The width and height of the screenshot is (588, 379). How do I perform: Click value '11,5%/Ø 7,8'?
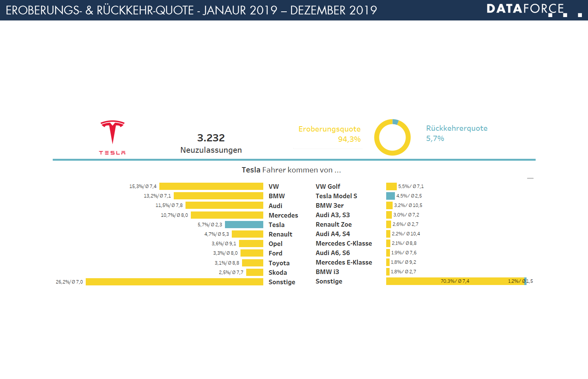169,205
